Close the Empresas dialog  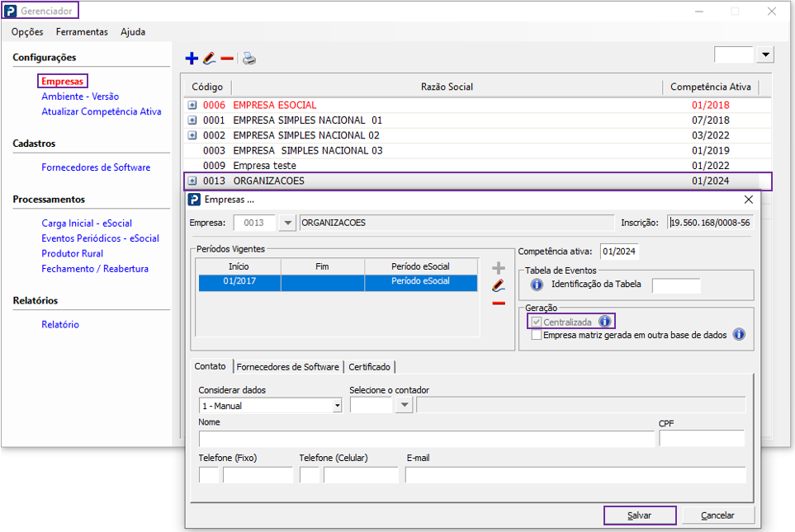tap(748, 200)
